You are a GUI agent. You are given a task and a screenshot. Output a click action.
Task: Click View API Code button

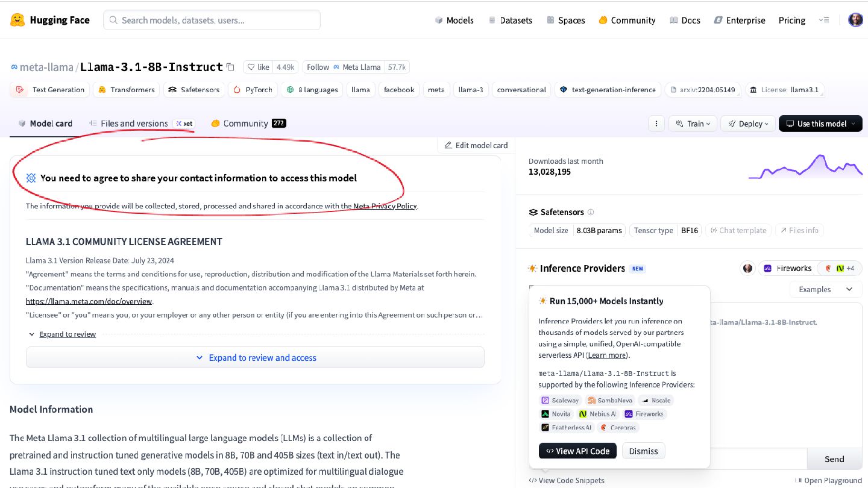pyautogui.click(x=577, y=451)
